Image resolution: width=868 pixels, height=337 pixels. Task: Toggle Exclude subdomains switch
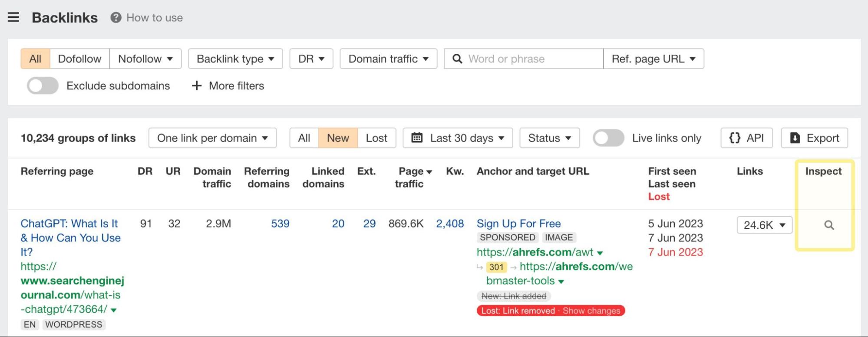43,86
